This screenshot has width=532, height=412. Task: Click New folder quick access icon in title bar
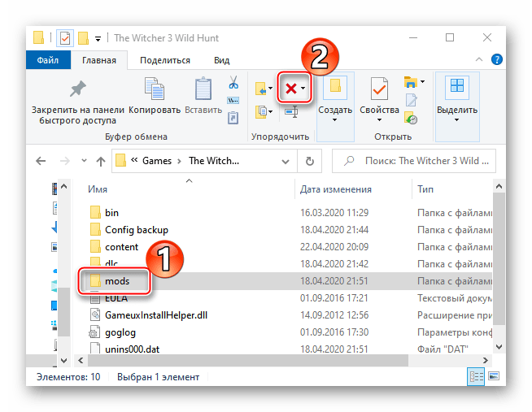84,38
